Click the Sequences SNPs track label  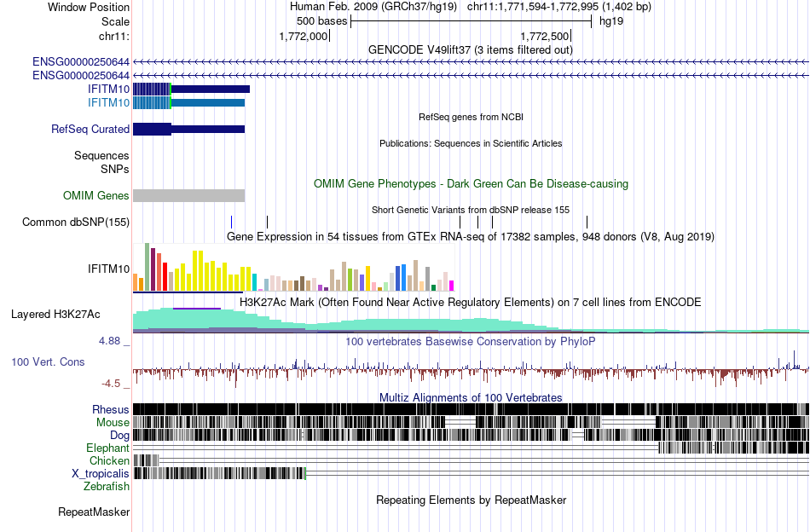click(x=101, y=162)
